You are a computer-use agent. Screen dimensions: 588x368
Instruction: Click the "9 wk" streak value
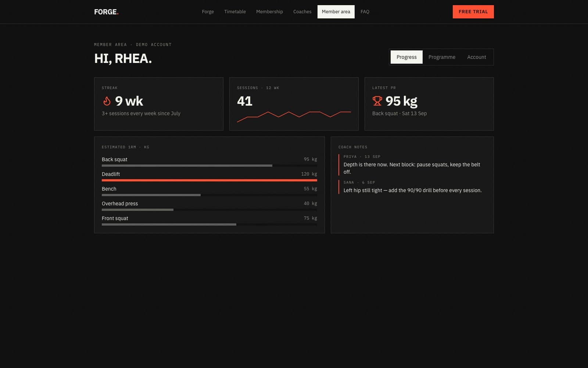(x=129, y=101)
